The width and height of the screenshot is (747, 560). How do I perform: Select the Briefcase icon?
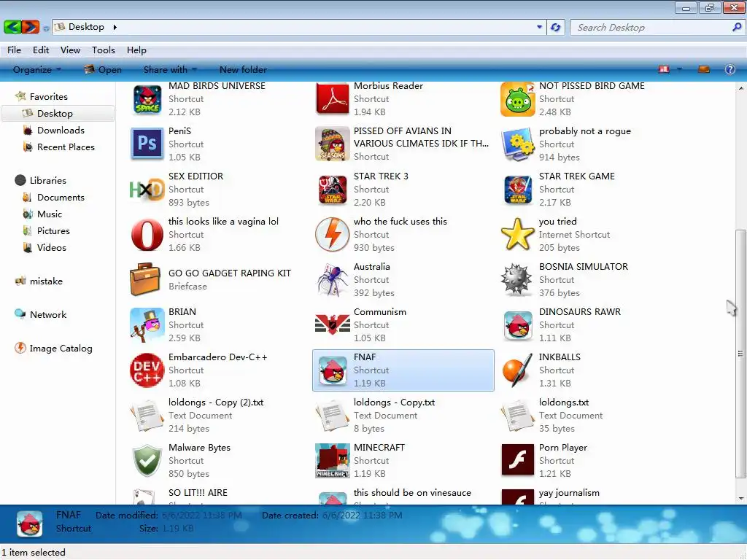tap(145, 279)
